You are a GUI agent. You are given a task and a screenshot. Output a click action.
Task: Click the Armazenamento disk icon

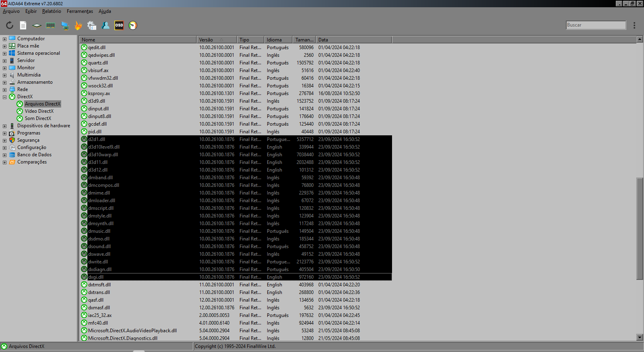[12, 82]
